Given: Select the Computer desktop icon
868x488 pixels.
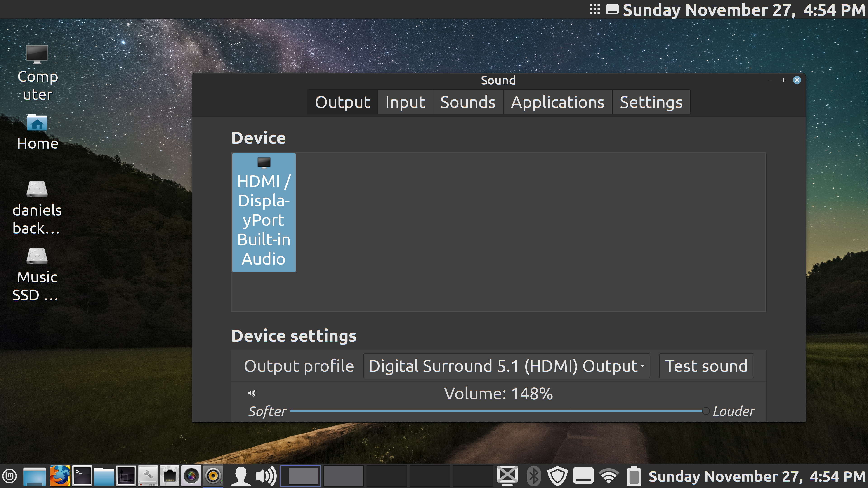Looking at the screenshot, I should pyautogui.click(x=37, y=73).
